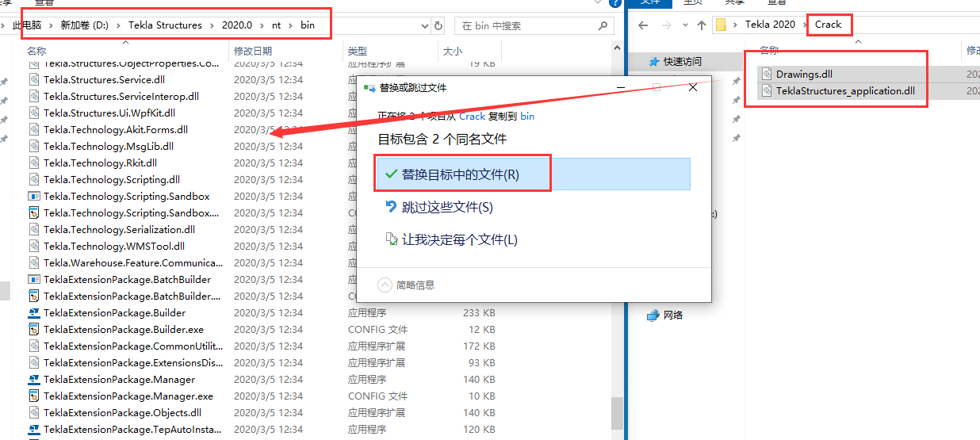Click the Up arrow in Crack window
The height and width of the screenshot is (440, 980).
701,25
